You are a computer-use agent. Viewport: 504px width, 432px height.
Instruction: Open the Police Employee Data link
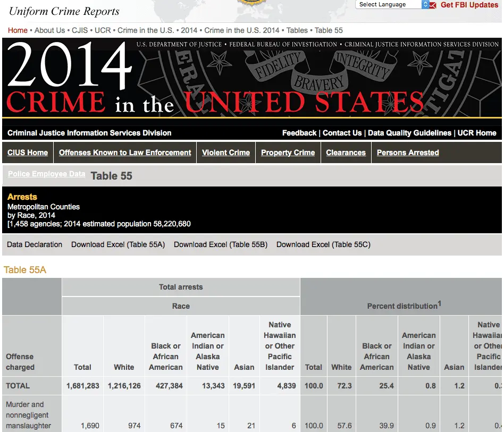point(47,174)
